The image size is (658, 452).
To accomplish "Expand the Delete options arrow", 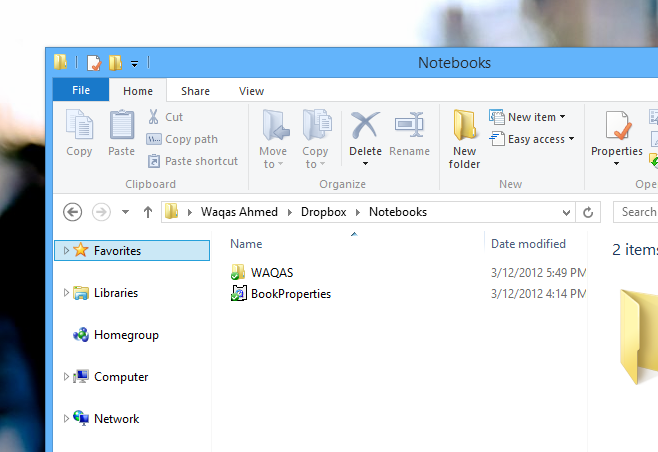I will pos(365,163).
